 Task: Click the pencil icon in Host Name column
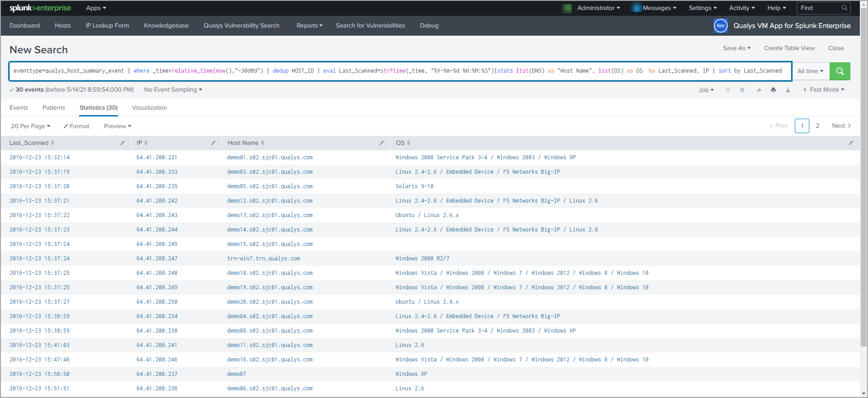[382, 143]
